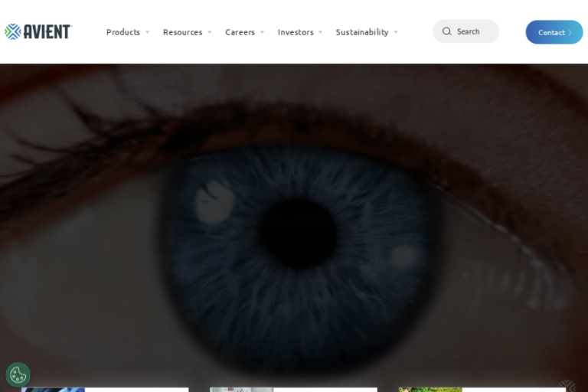The width and height of the screenshot is (588, 392).
Task: Click the Avient logo
Action: click(x=38, y=31)
